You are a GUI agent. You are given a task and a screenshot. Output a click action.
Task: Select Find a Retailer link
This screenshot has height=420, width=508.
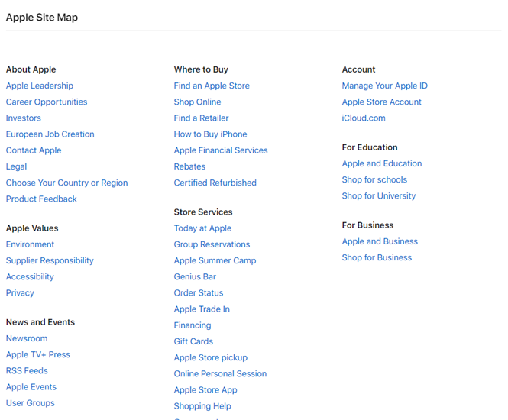coord(201,118)
